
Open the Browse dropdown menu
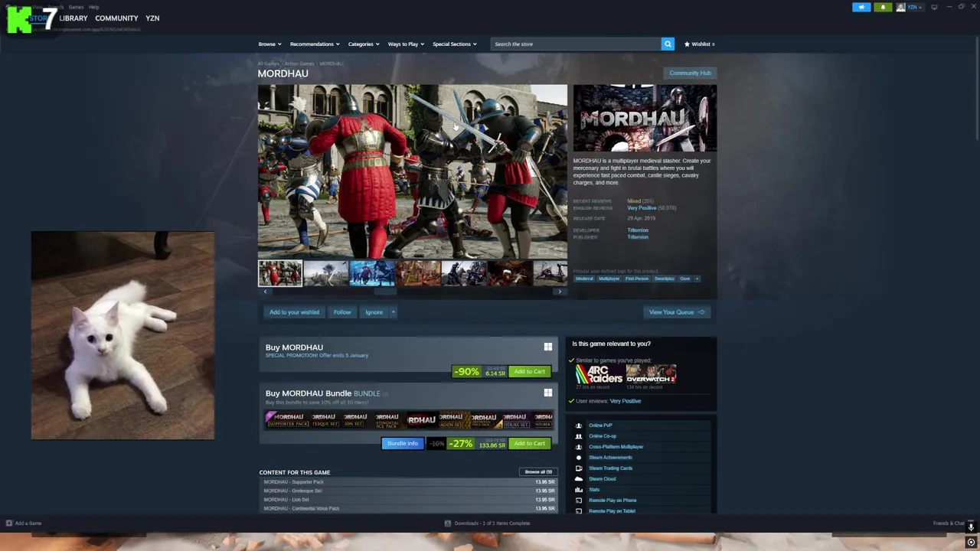click(x=269, y=44)
